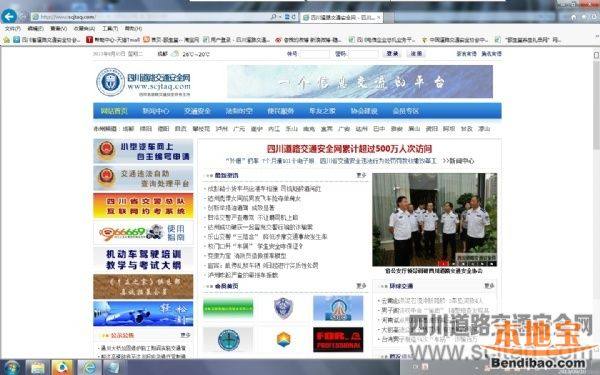Select 乐山 in the city links row
This screenshot has width=600, height=375.
coord(291,129)
